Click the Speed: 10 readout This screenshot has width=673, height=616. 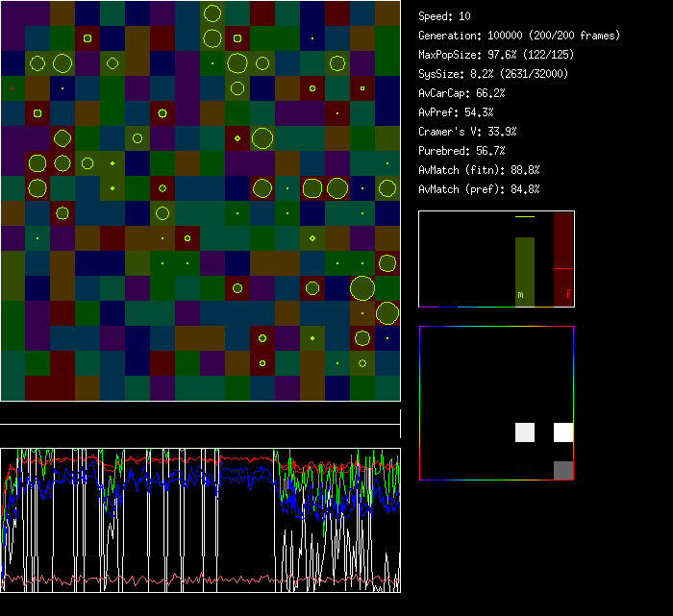pos(444,16)
